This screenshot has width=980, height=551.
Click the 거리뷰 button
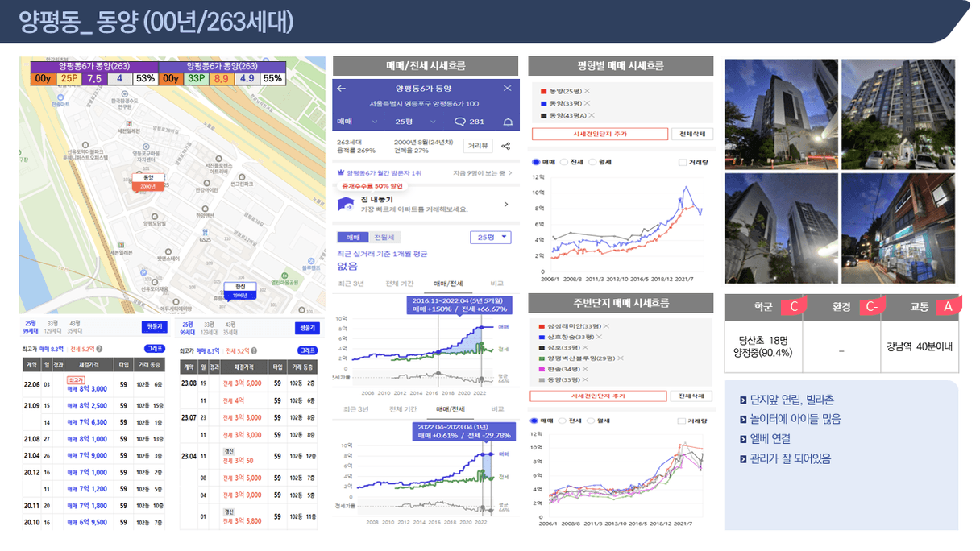[478, 146]
